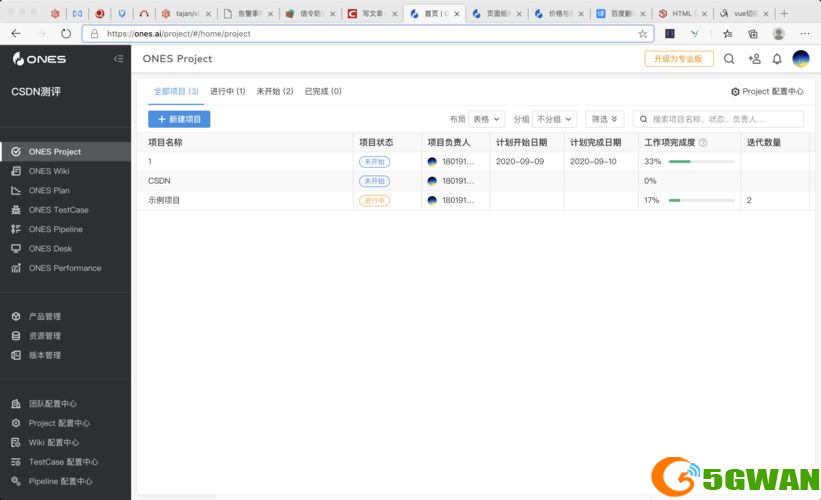
Task: Click the sidebar Project 配置中心 gear icon
Action: (x=16, y=423)
